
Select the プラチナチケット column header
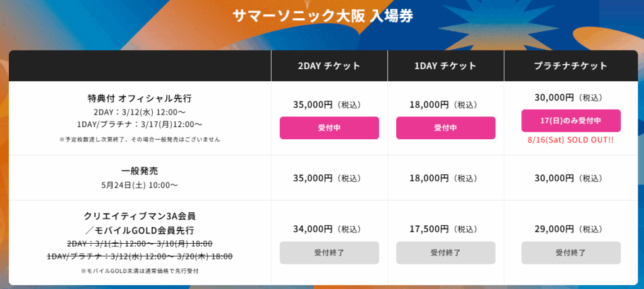[571, 65]
